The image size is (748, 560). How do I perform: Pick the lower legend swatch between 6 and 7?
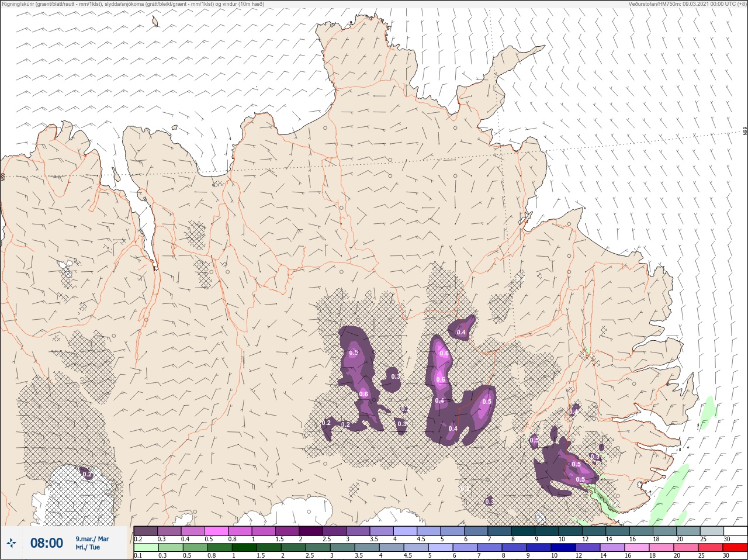[465, 548]
